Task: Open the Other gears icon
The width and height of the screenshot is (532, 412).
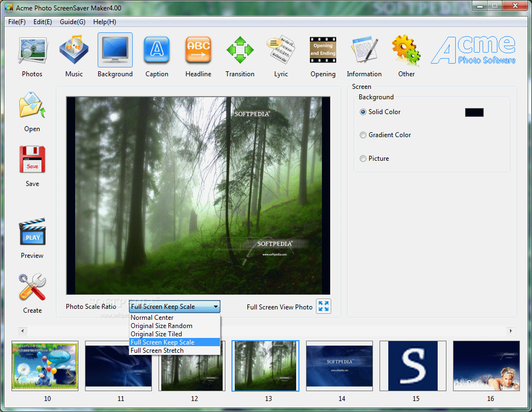Action: click(406, 50)
